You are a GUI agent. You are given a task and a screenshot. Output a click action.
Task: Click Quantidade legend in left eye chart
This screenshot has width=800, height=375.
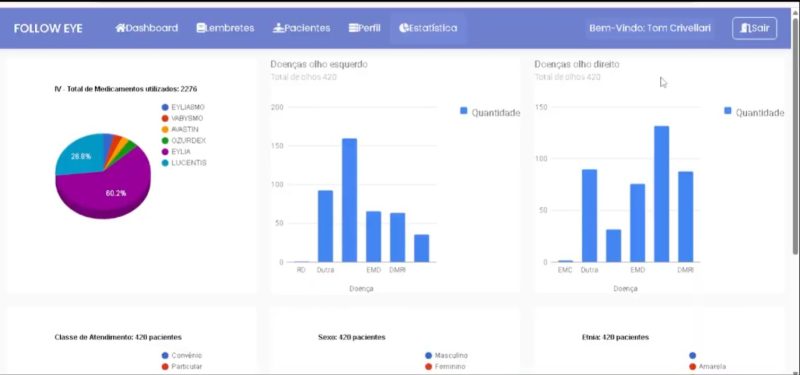coord(490,112)
